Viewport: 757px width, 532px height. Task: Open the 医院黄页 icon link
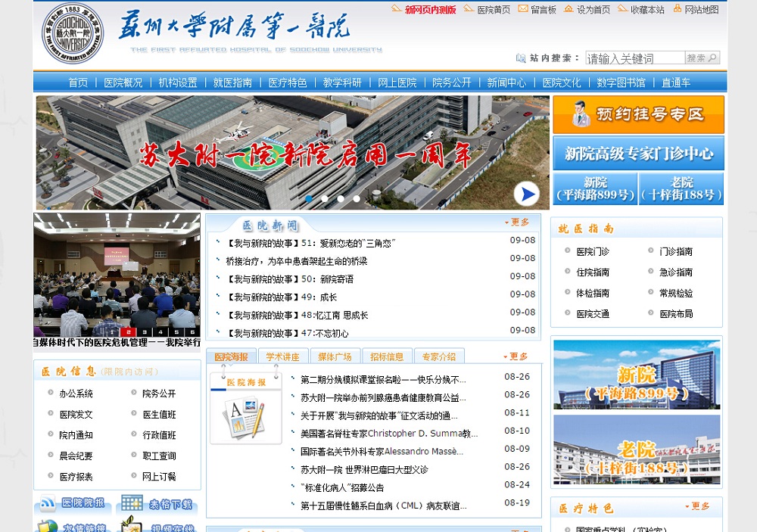(469, 8)
